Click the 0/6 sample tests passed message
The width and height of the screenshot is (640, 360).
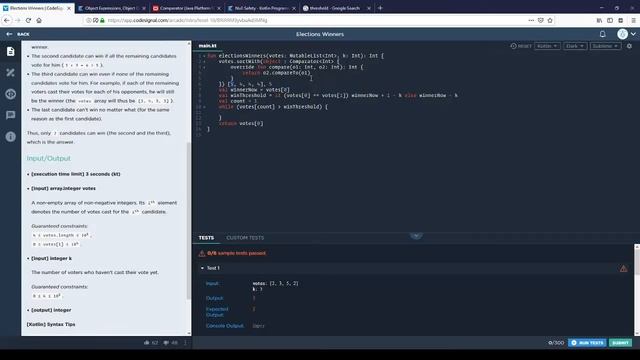click(x=236, y=253)
